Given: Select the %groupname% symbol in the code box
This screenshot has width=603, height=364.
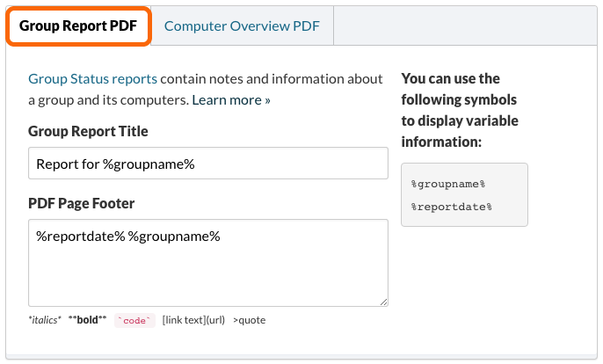Looking at the screenshot, I should click(448, 185).
